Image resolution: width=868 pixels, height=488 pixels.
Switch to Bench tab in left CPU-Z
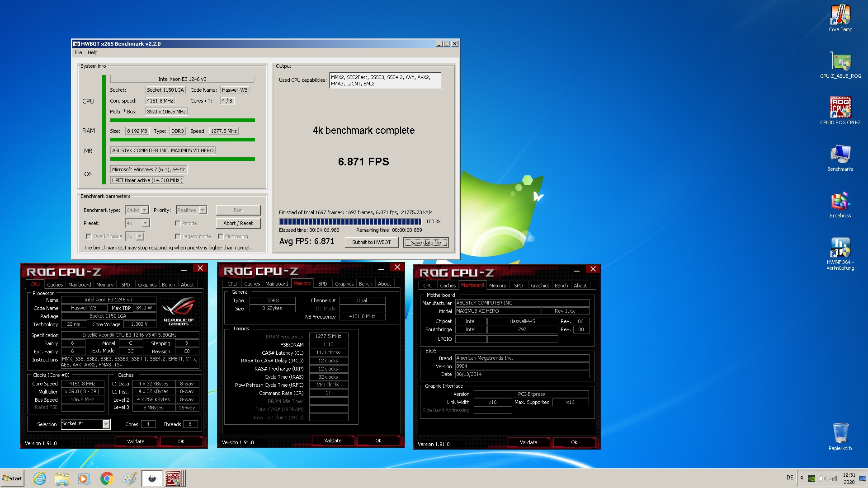click(168, 285)
